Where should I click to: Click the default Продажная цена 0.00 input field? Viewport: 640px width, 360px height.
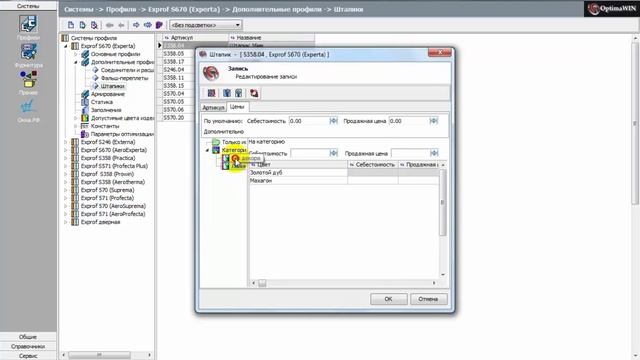(x=409, y=121)
